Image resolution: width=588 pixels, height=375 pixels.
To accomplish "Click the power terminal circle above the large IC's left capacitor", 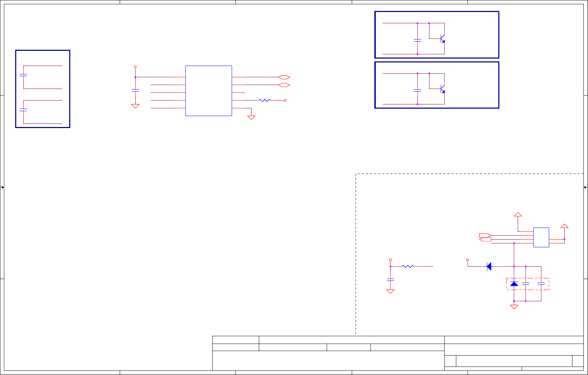I will point(135,67).
